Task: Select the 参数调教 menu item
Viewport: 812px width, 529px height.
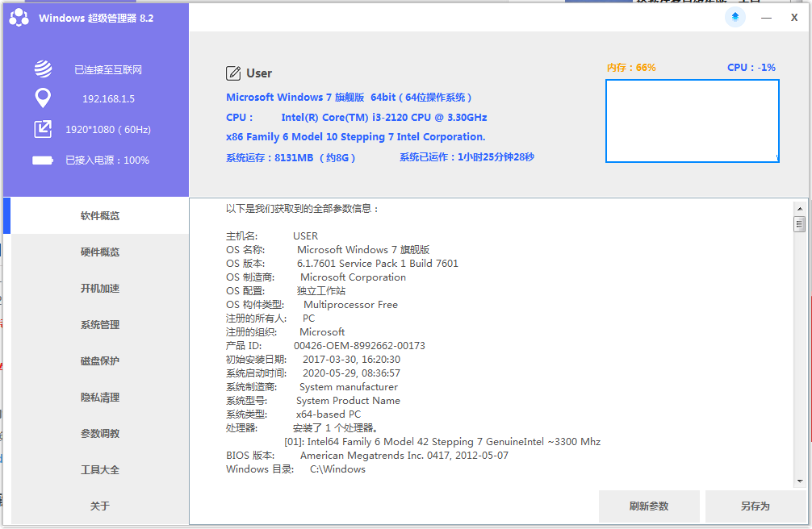Action: point(100,433)
